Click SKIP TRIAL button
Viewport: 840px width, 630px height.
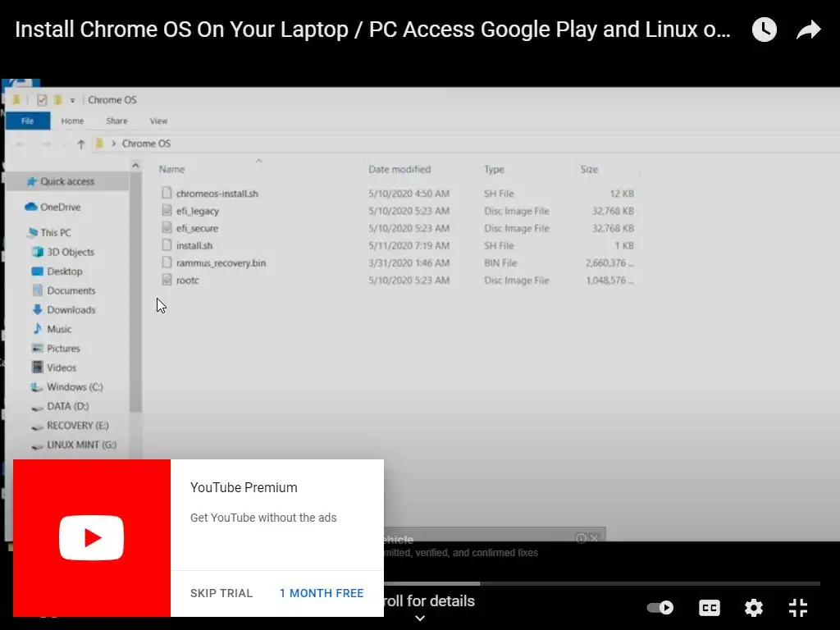221,593
